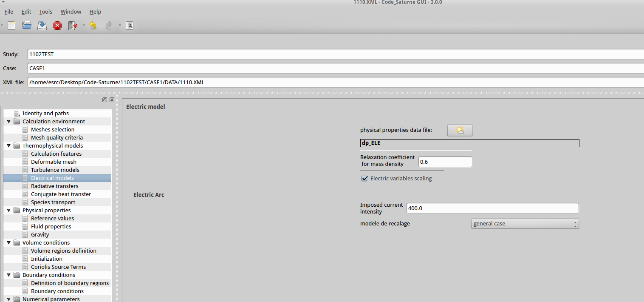The height and width of the screenshot is (302, 644).
Task: Close the navigation tree dock panel
Action: pyautogui.click(x=112, y=100)
